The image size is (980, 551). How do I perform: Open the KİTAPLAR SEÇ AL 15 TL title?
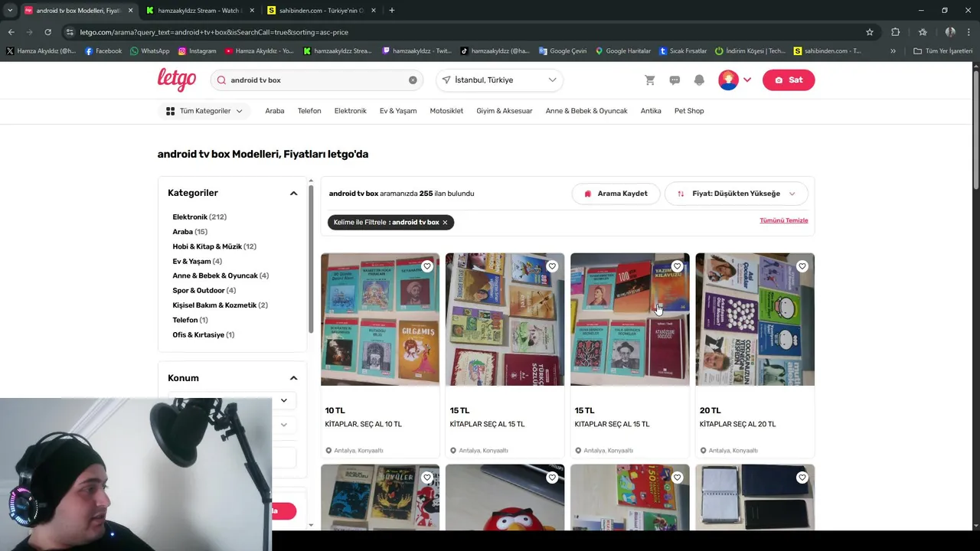point(487,424)
